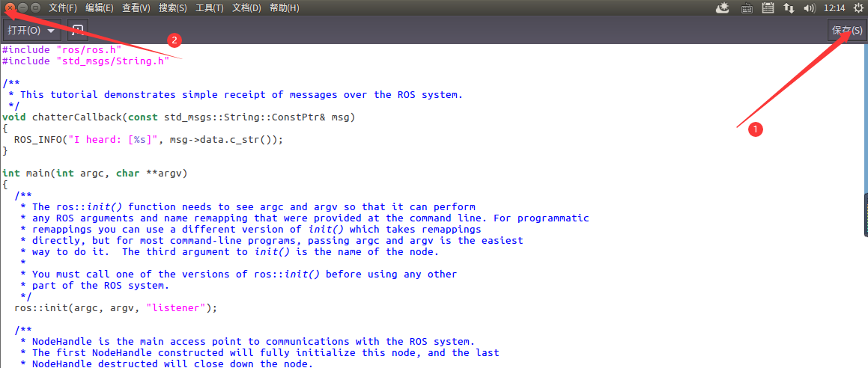Image resolution: width=868 pixels, height=368 pixels.
Task: Open the sound volume indicator
Action: (810, 7)
